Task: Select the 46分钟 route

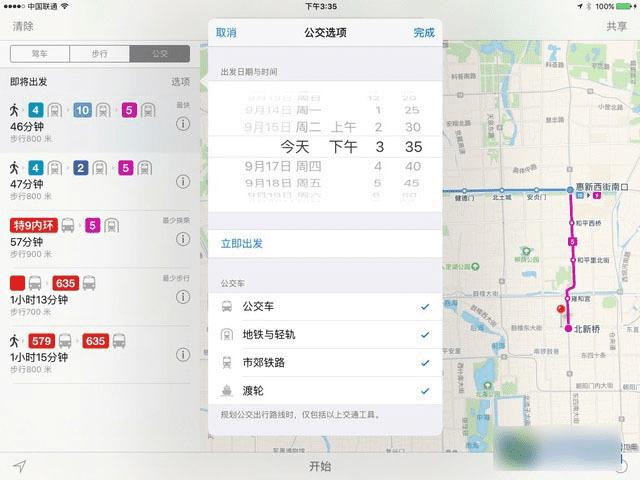Action: point(100,124)
